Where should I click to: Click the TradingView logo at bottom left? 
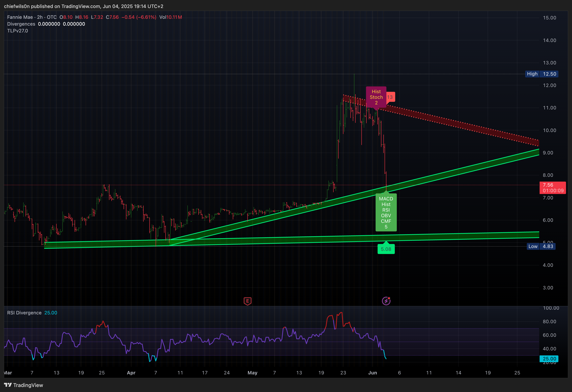click(x=23, y=385)
